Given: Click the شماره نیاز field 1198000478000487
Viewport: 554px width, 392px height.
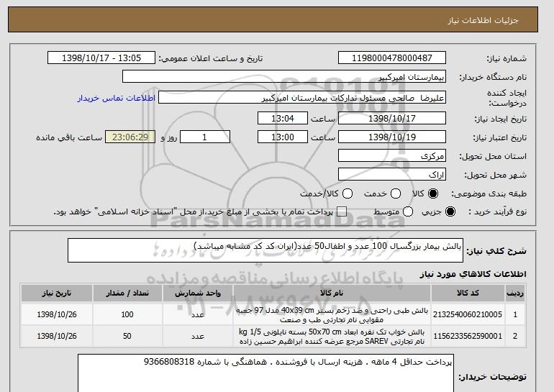Looking at the screenshot, I should pyautogui.click(x=392, y=58).
